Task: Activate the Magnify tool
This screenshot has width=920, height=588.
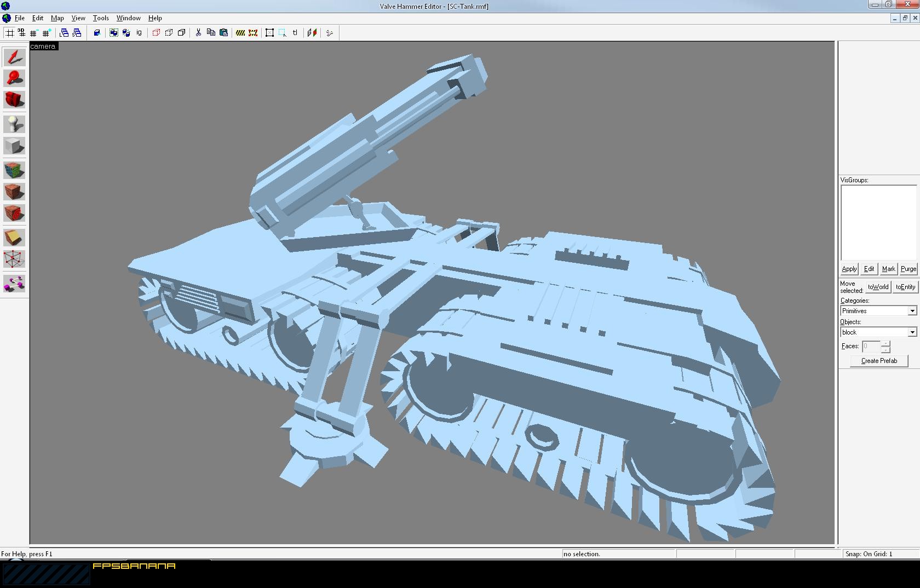Action: point(14,78)
